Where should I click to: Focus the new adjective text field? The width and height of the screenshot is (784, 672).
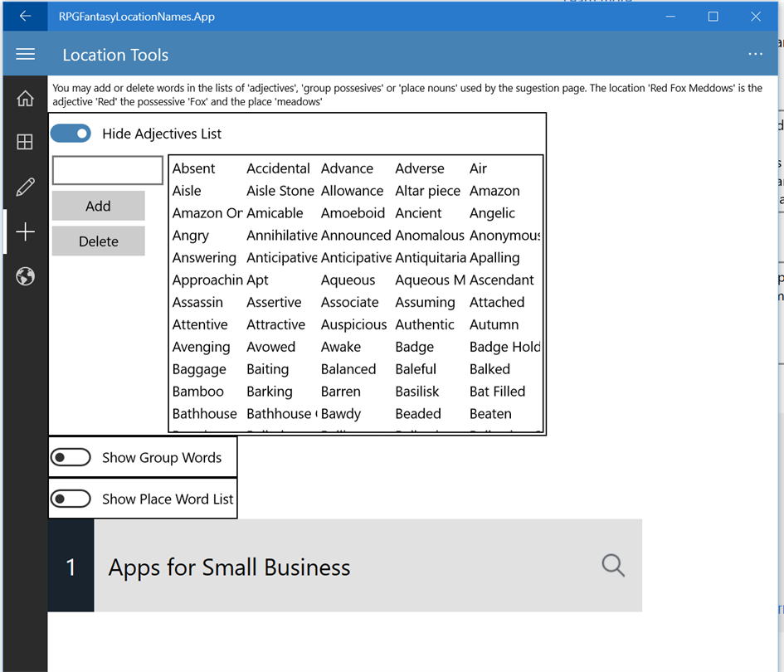click(108, 170)
